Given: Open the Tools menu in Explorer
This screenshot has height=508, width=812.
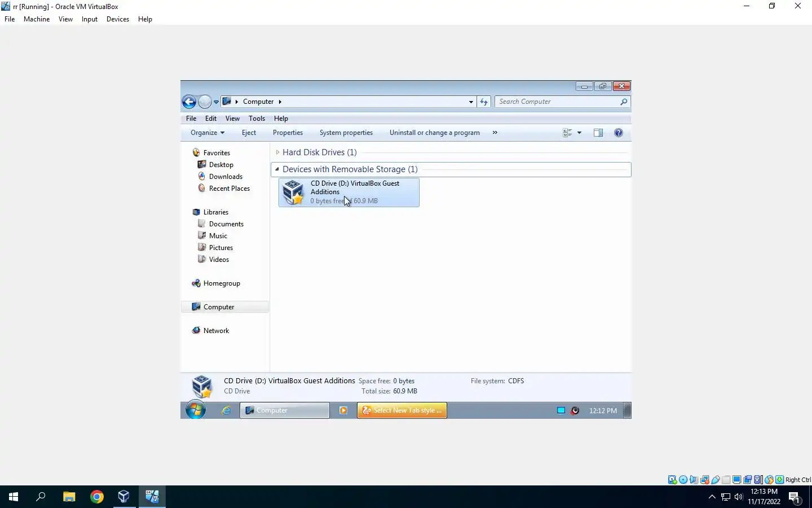Looking at the screenshot, I should coord(257,119).
